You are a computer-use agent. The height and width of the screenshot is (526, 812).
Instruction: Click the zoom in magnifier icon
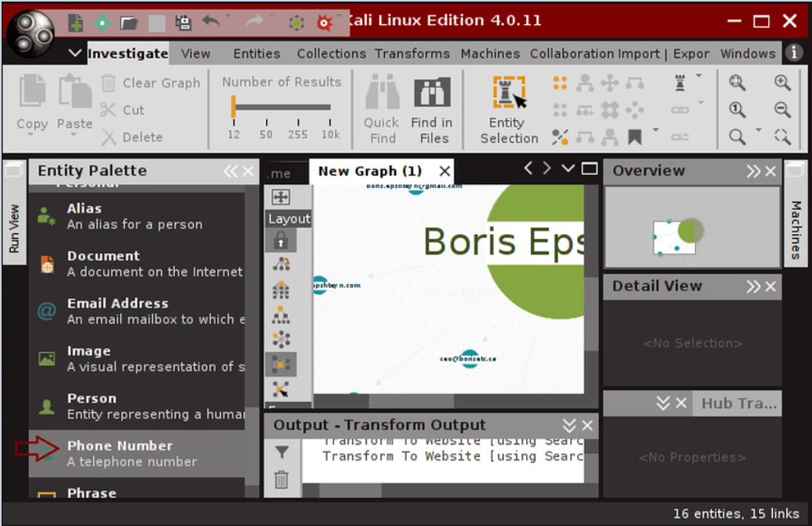tap(782, 82)
